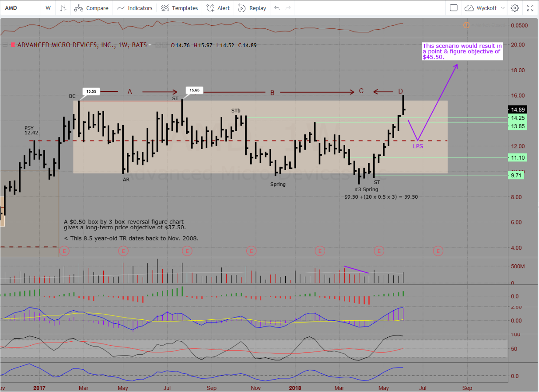Click the Compare symbols button
The width and height of the screenshot is (539, 392).
[91, 8]
